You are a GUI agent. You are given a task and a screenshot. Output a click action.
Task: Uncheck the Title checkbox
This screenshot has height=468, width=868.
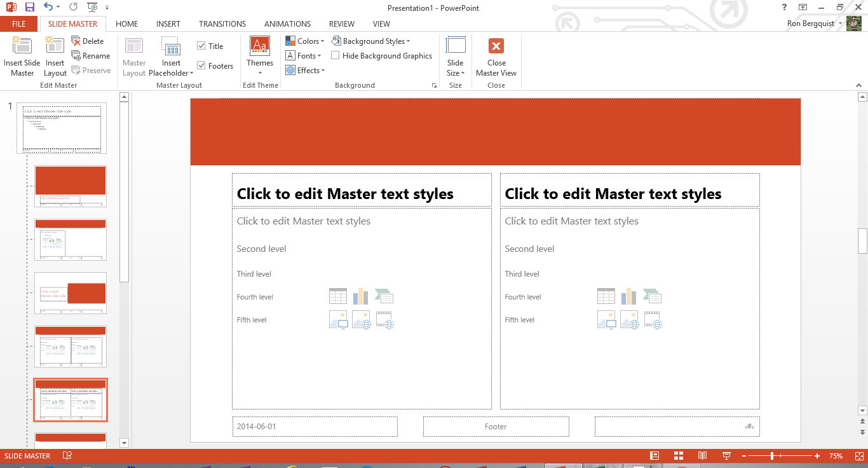pyautogui.click(x=201, y=46)
